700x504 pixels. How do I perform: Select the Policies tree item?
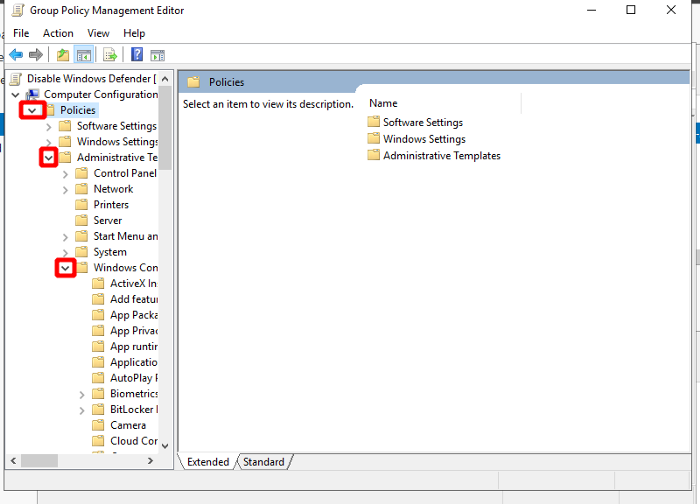click(78, 110)
